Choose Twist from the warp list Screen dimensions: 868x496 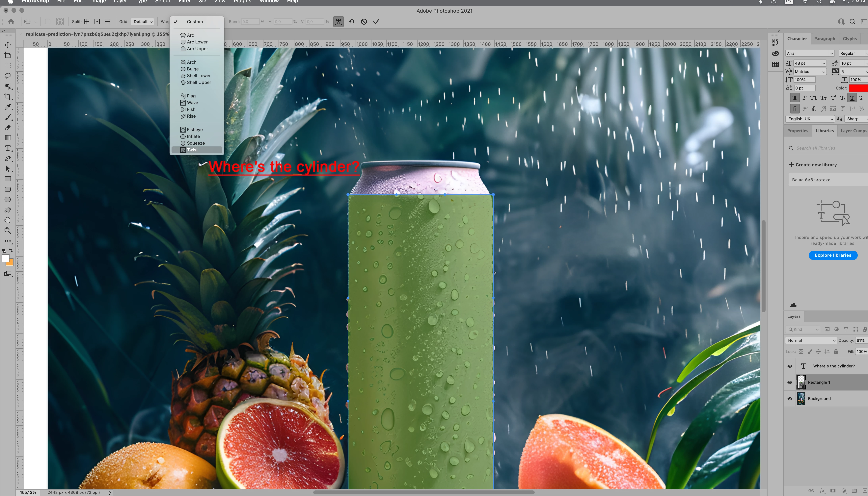coord(192,150)
